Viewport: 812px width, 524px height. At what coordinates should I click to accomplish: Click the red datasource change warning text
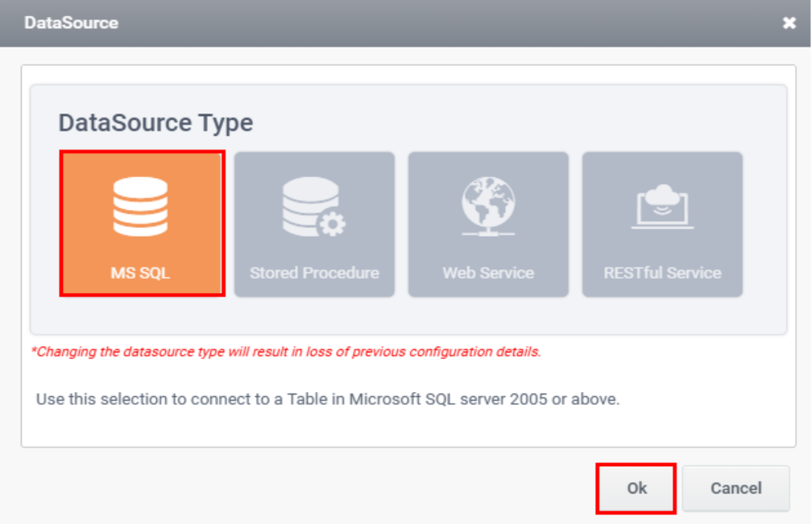[286, 352]
